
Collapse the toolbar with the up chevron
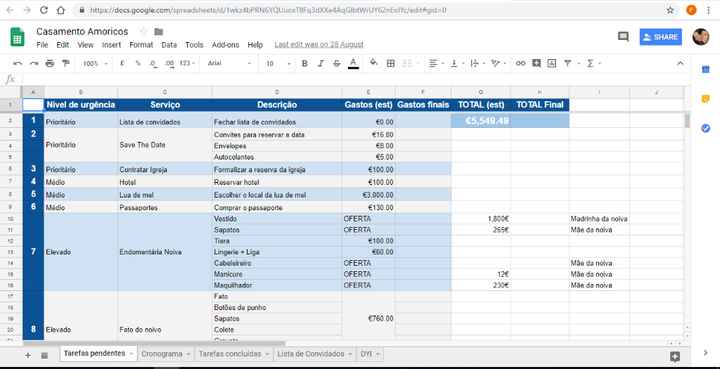[x=680, y=63]
